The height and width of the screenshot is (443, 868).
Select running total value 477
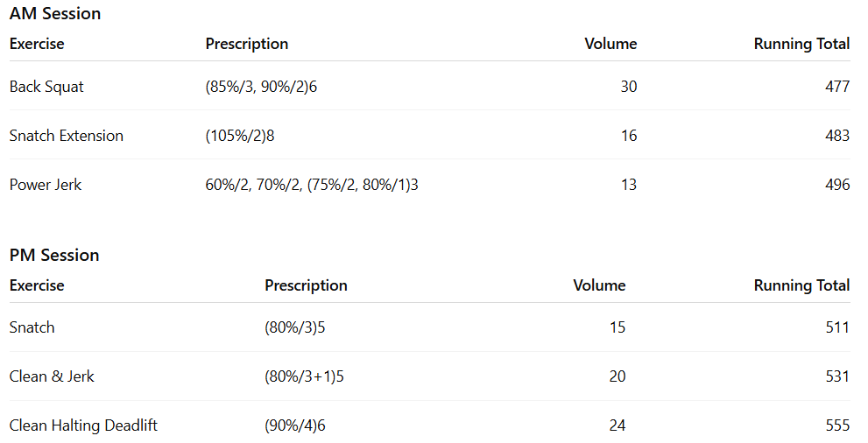click(x=836, y=87)
